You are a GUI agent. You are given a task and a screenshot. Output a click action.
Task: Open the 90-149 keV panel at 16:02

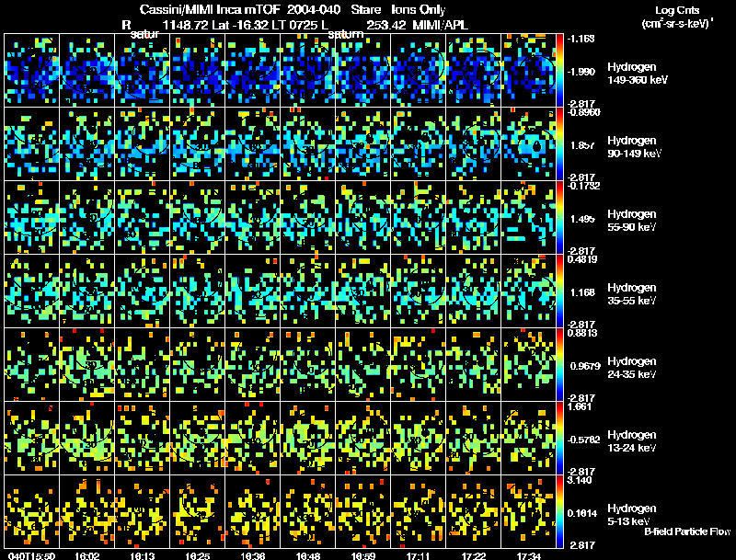tap(87, 144)
